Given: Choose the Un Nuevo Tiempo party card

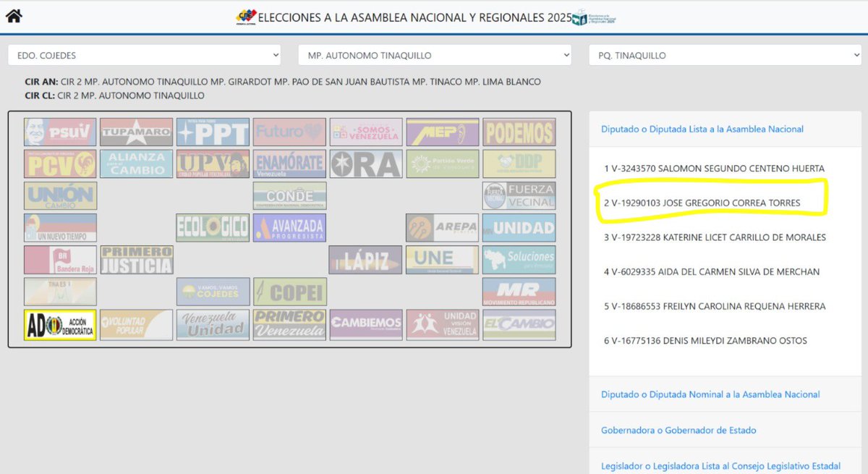Looking at the screenshot, I should click(x=60, y=228).
